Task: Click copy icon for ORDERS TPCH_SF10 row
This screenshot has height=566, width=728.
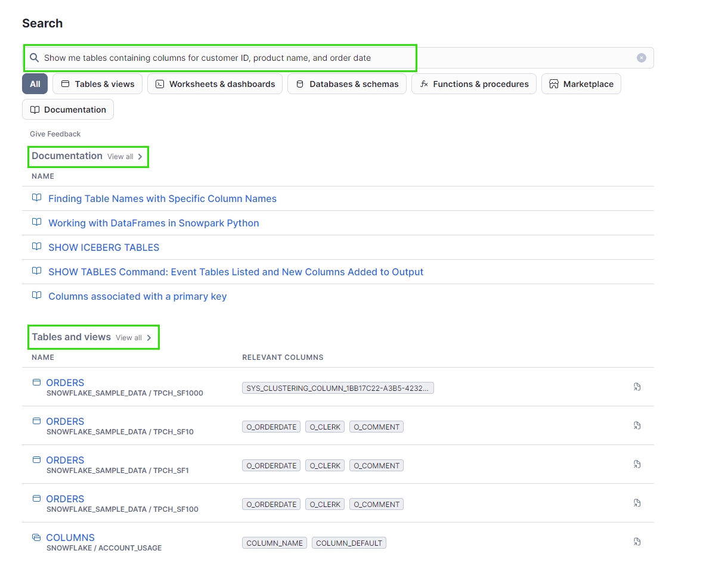Action: (x=637, y=426)
